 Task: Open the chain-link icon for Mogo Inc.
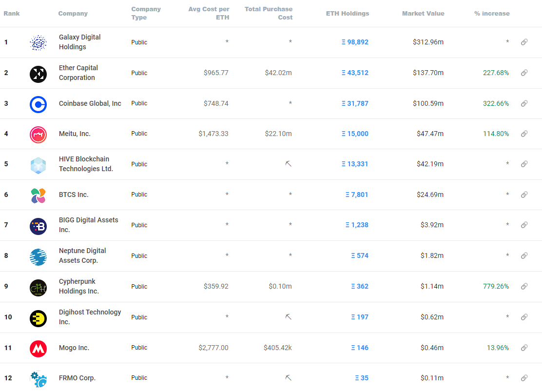coord(524,348)
